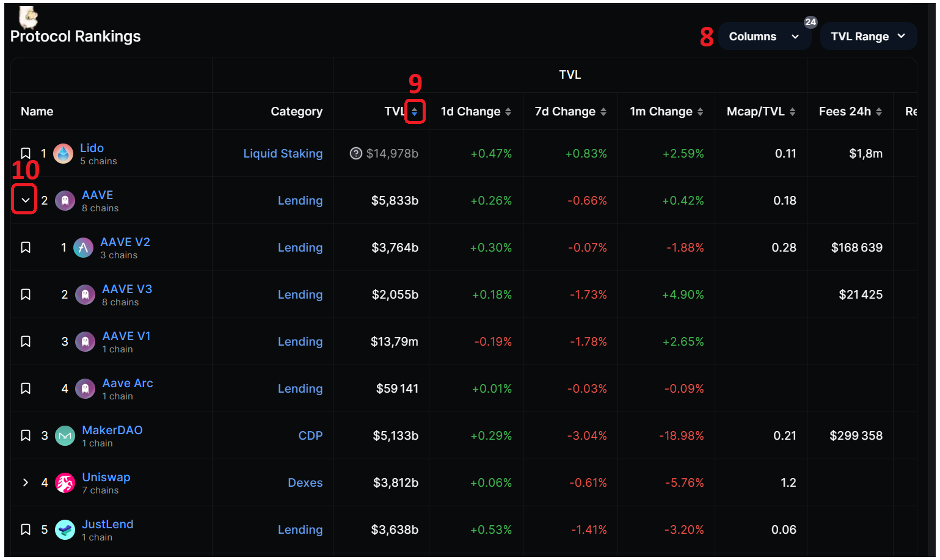Viewport: 940px width, 560px height.
Task: Click the AAVE V1 ghost logo
Action: tap(85, 341)
